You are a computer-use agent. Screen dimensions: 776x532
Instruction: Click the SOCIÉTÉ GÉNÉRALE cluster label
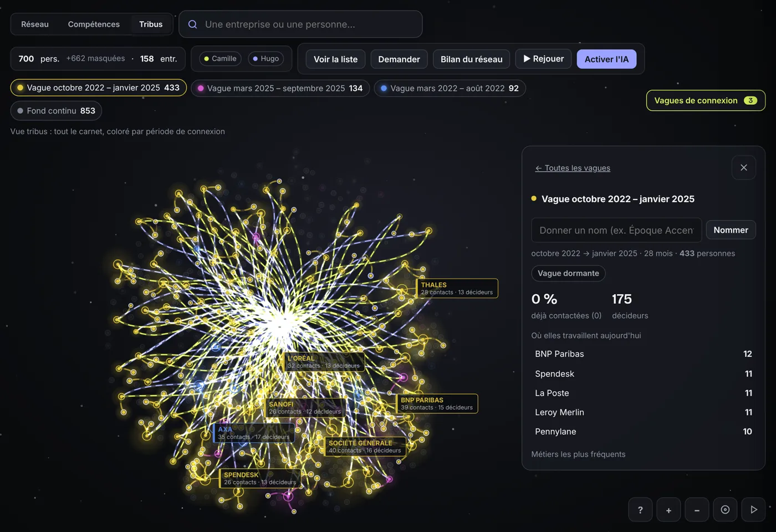[x=365, y=447]
